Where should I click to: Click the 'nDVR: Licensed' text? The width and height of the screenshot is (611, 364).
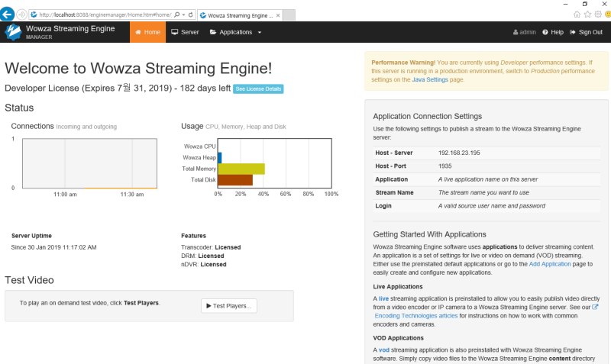point(203,264)
